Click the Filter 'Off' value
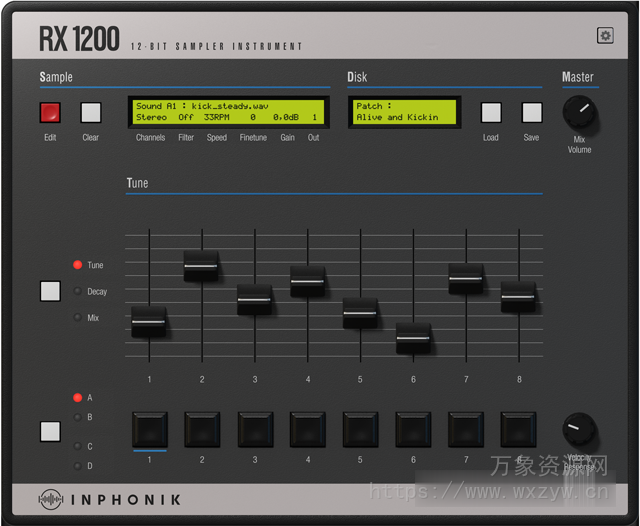The image size is (640, 526). click(x=186, y=118)
